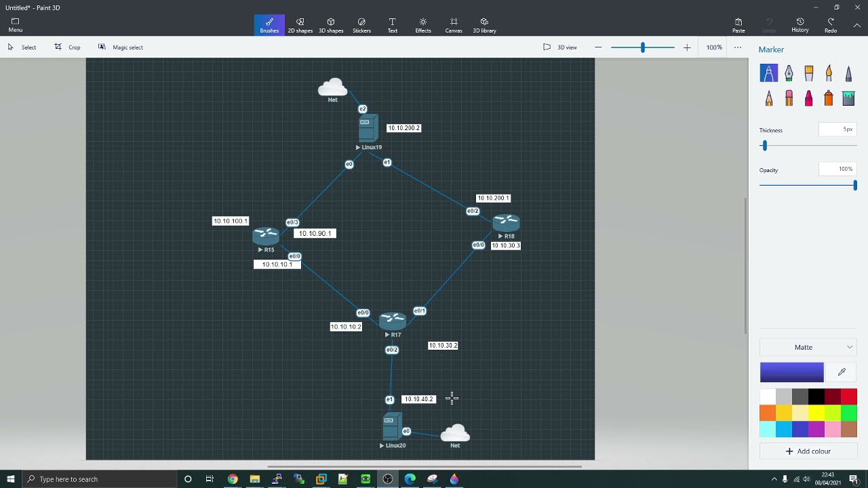Select the Pixel pen brush
The width and height of the screenshot is (868, 488).
(848, 73)
